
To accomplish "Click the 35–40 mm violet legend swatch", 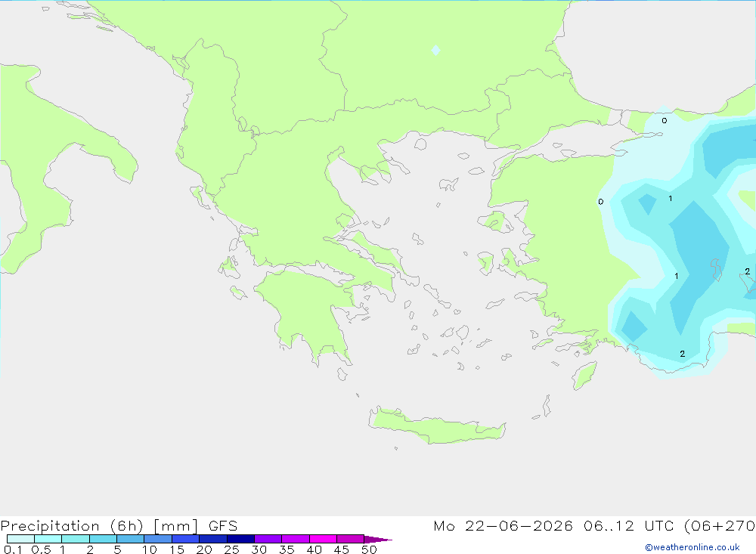I will [296, 539].
